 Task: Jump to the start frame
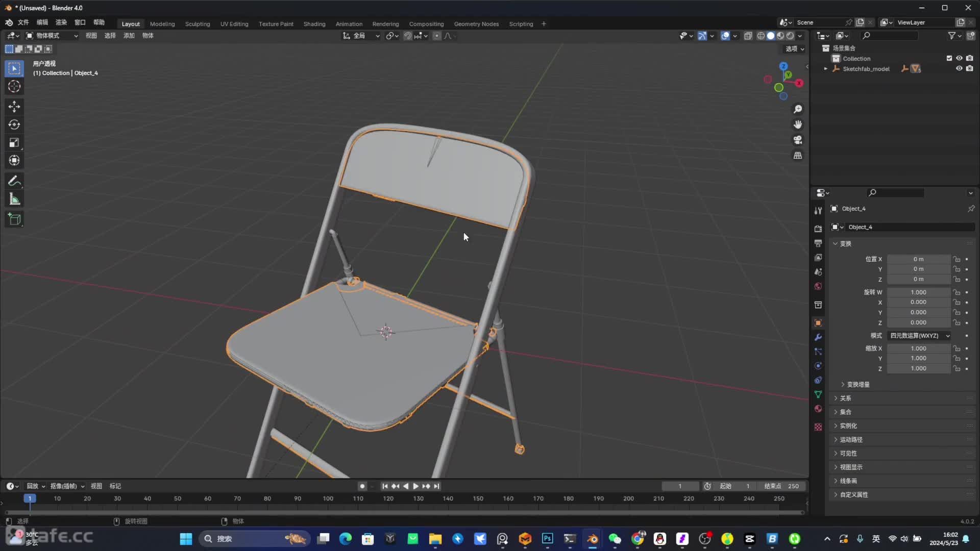tap(385, 486)
